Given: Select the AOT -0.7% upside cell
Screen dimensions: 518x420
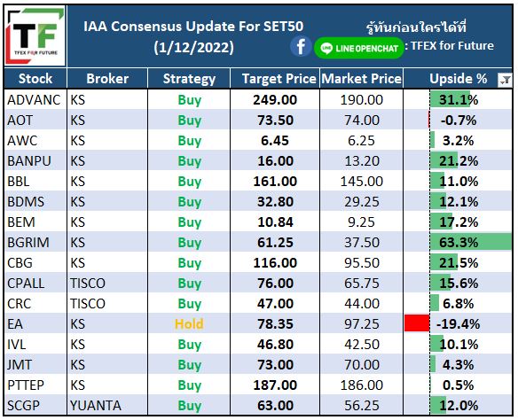Looking at the screenshot, I should point(458,121).
